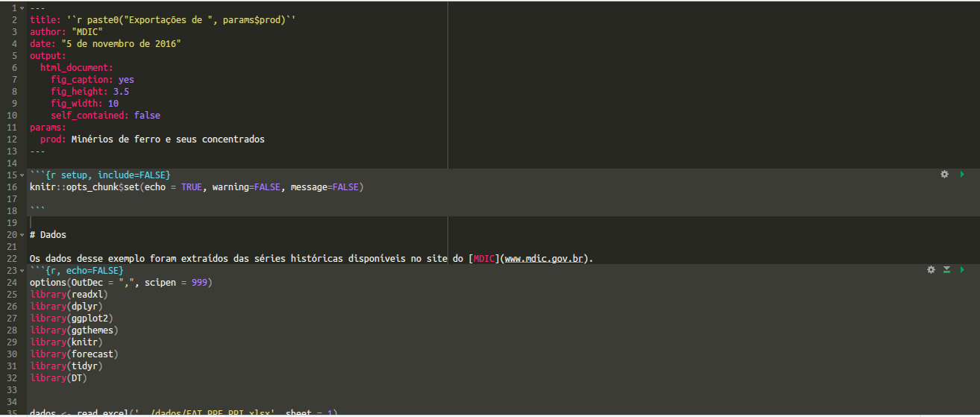Click the date "5 de novembro de 2016" line
980x417 pixels.
[105, 43]
